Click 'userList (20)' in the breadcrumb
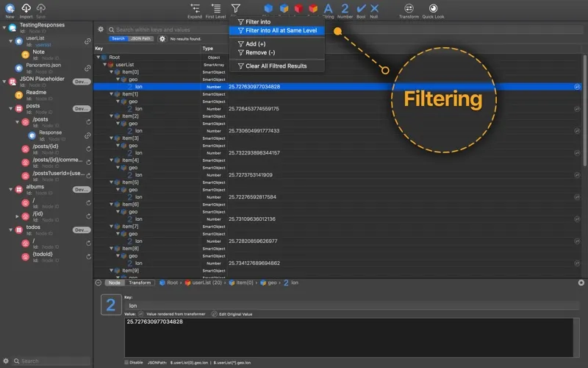This screenshot has width=588, height=368. (x=207, y=283)
